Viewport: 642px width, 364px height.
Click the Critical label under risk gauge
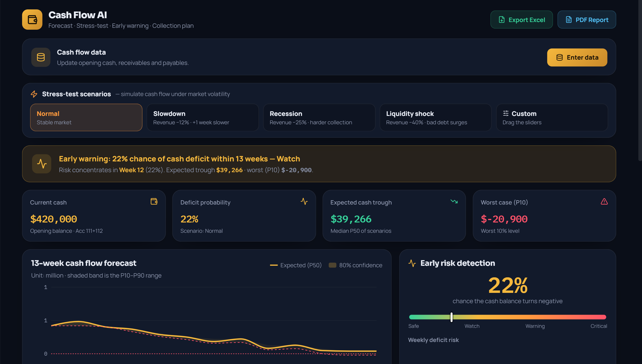pos(599,326)
